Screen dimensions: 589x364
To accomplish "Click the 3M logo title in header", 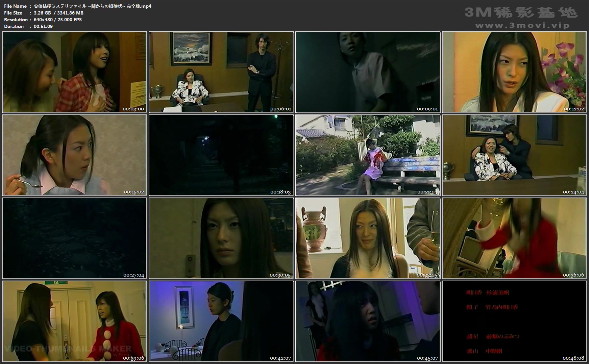I will point(521,12).
